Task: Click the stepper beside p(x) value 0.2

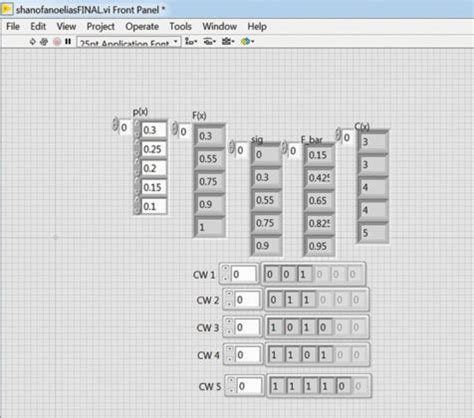Action: [x=137, y=167]
